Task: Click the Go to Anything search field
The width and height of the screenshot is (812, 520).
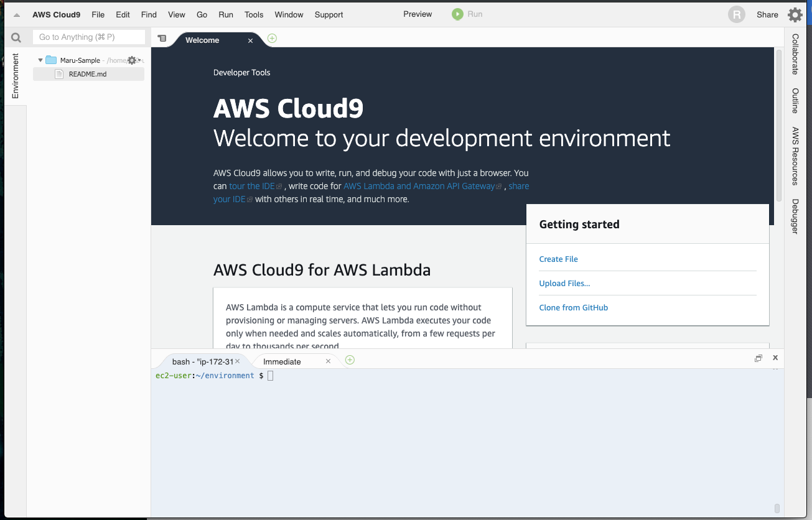Action: pos(89,37)
